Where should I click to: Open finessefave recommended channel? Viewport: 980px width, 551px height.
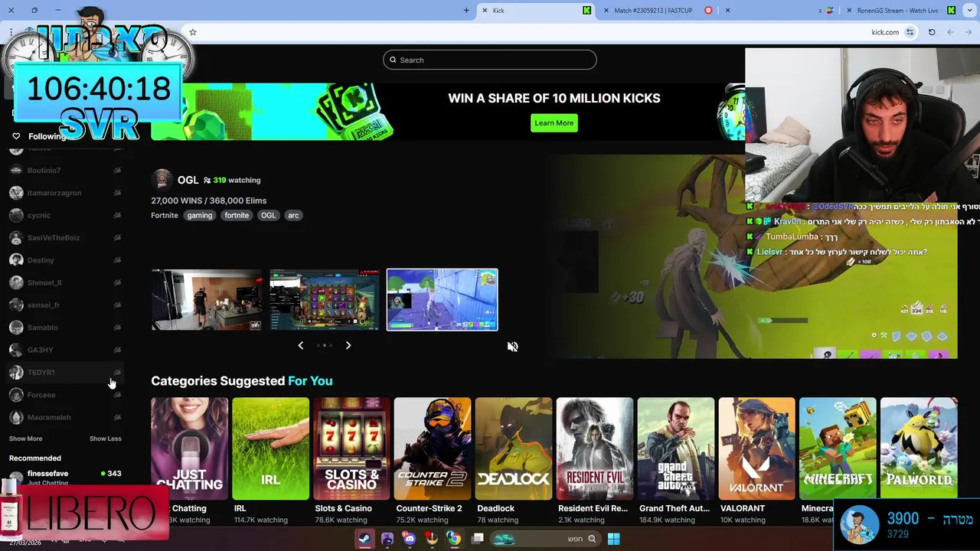(x=65, y=478)
